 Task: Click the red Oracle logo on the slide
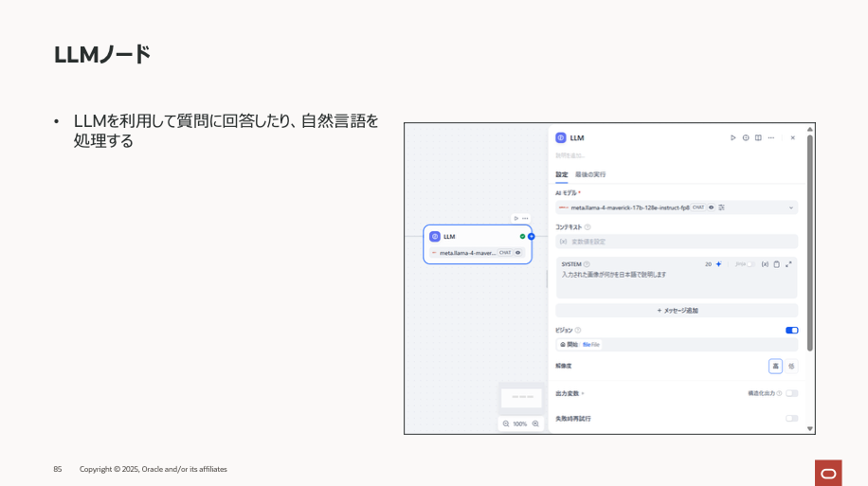coord(828,473)
